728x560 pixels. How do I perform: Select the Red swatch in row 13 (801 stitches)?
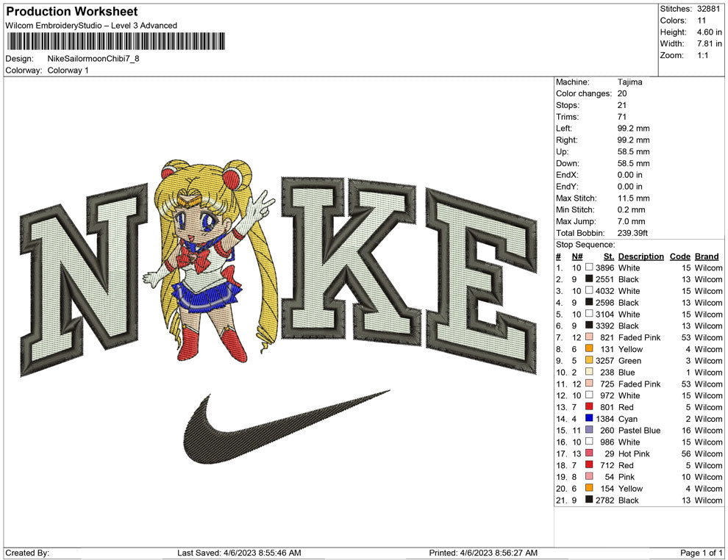pyautogui.click(x=589, y=406)
